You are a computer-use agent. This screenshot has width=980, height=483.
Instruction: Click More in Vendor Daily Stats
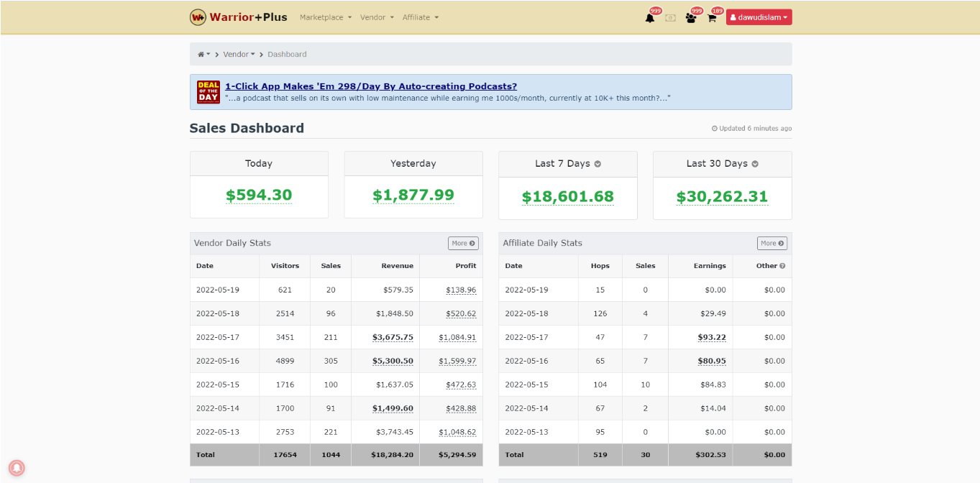click(x=462, y=244)
